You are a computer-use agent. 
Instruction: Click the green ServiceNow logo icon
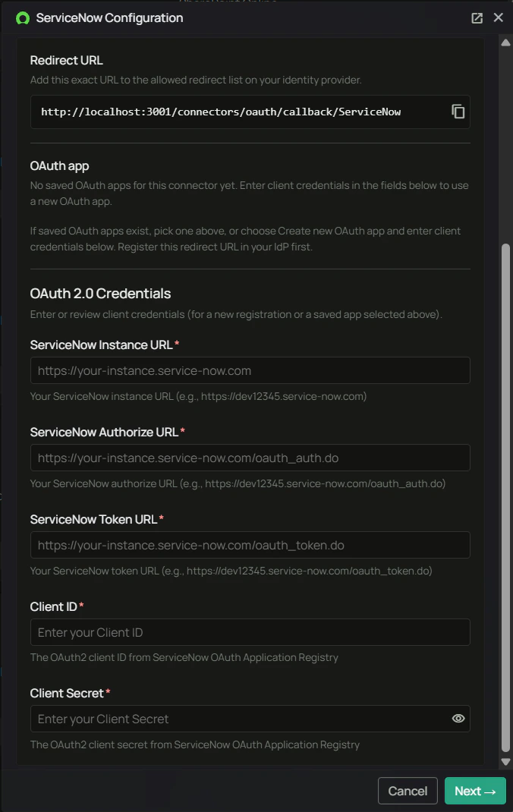(x=23, y=19)
